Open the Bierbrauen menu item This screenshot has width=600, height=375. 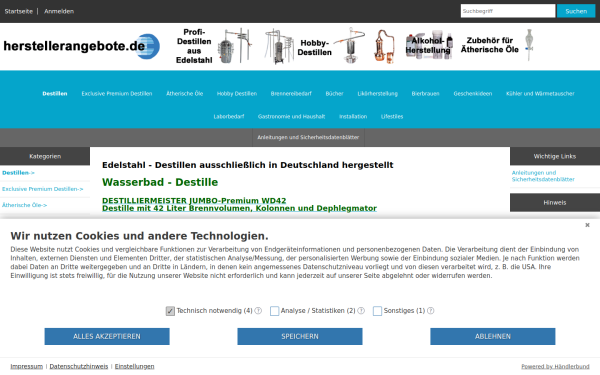coord(426,94)
